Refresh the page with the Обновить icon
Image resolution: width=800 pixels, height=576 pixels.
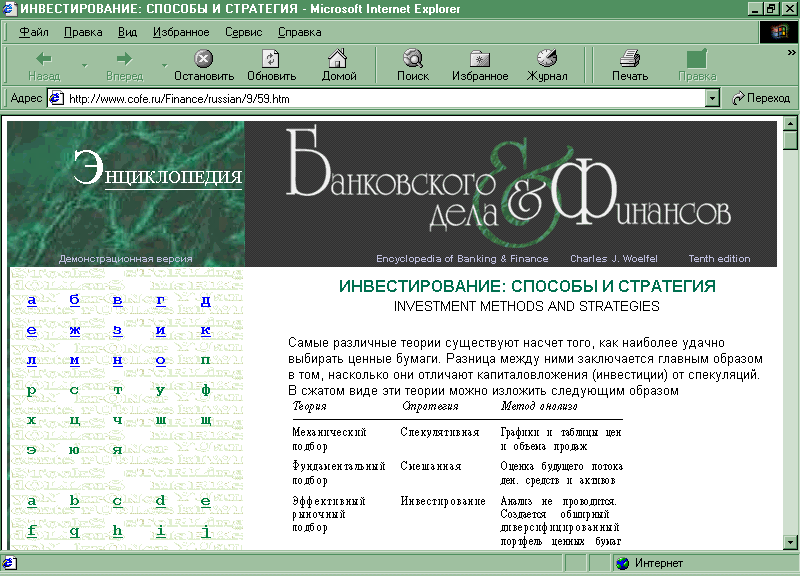[x=271, y=59]
